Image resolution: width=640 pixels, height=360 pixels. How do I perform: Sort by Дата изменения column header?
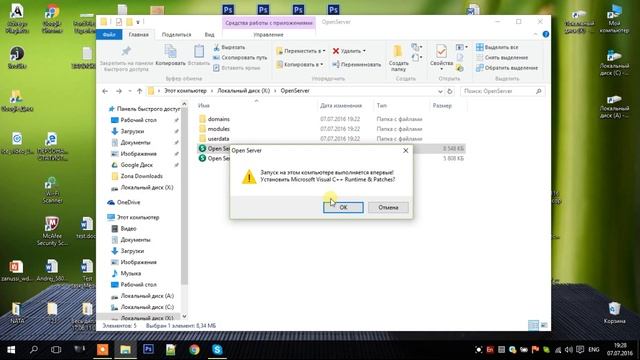coord(341,105)
